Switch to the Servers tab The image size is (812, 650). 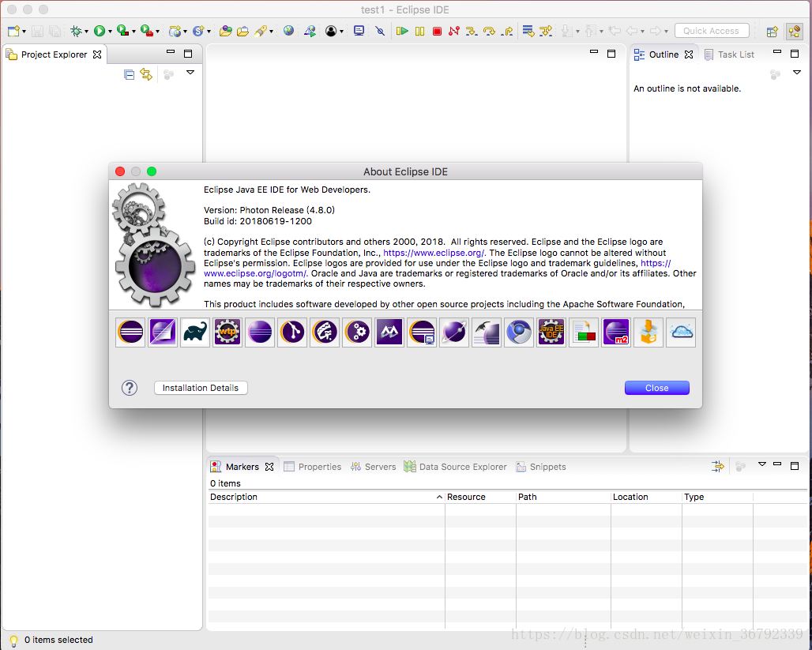(x=374, y=467)
